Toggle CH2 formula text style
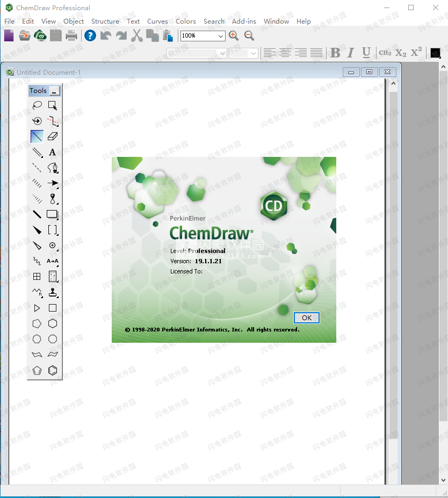 click(x=385, y=53)
